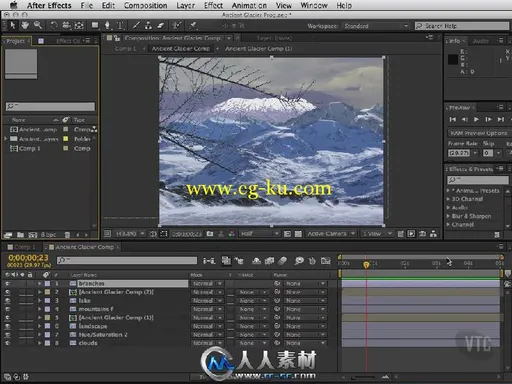Screen dimensions: 512x384
Task: Expand the Blur & Sharpen effects category
Action: click(x=448, y=216)
